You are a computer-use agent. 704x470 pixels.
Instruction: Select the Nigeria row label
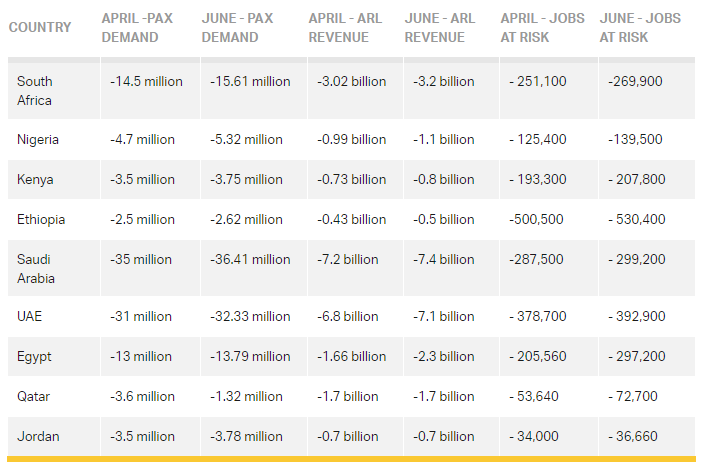click(x=38, y=139)
